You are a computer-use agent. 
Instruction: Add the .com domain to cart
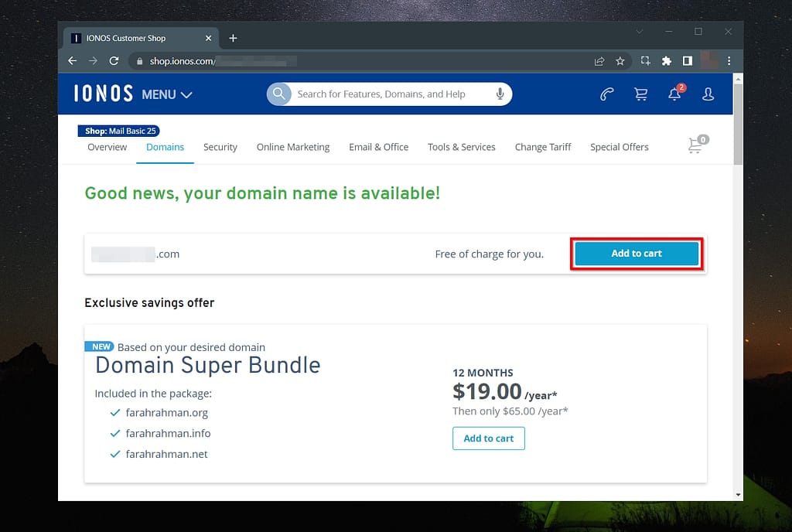(637, 254)
